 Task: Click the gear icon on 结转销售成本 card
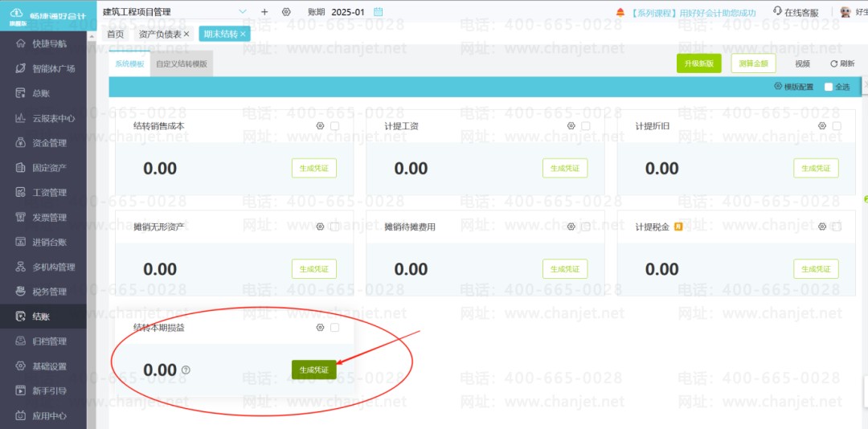tap(320, 126)
